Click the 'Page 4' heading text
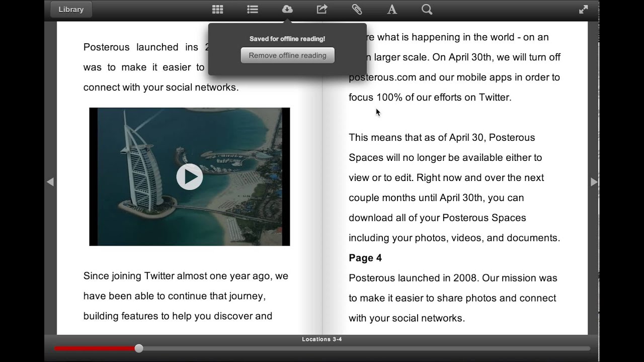 point(365,258)
